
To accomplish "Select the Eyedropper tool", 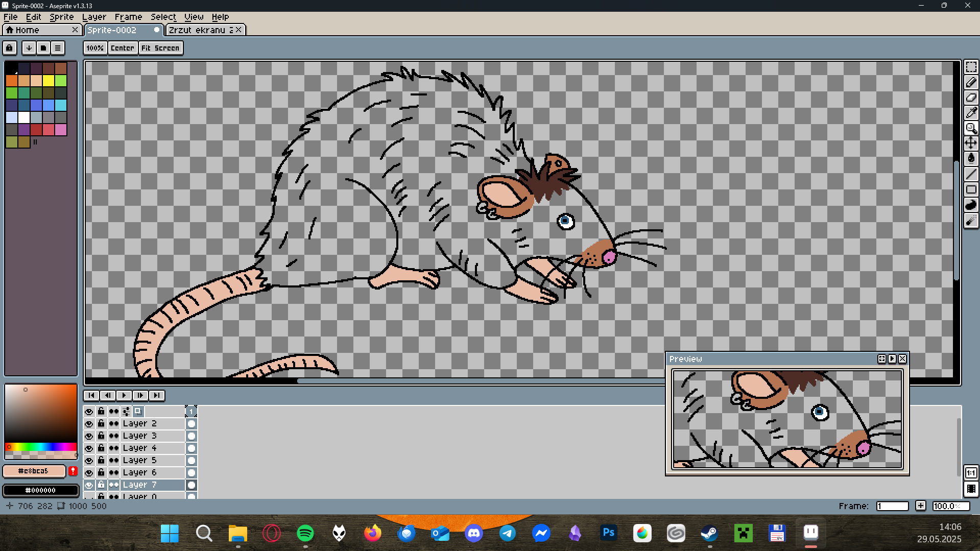I will 971,113.
